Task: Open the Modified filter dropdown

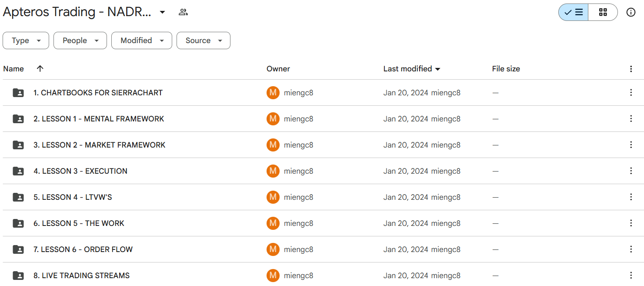Action: [141, 40]
